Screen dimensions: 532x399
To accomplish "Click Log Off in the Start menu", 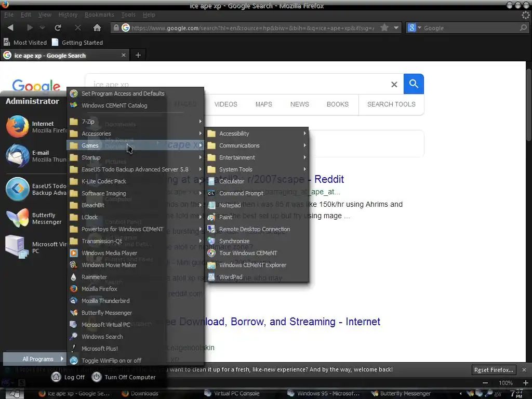I will (x=68, y=377).
